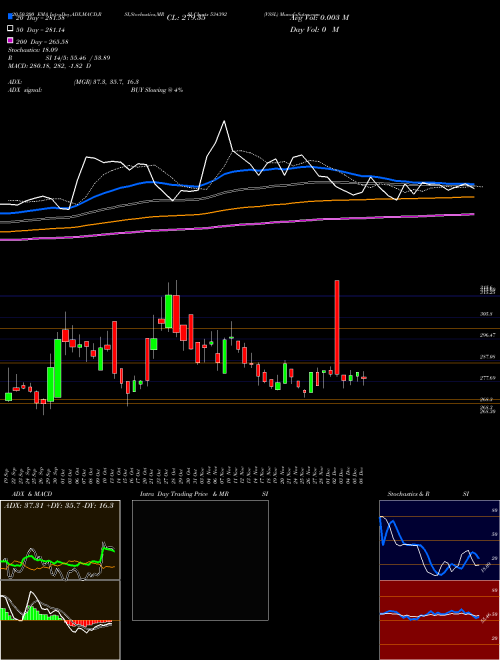
Task: Click the 'CL: 279.35' closing price text
Action: pyautogui.click(x=186, y=18)
